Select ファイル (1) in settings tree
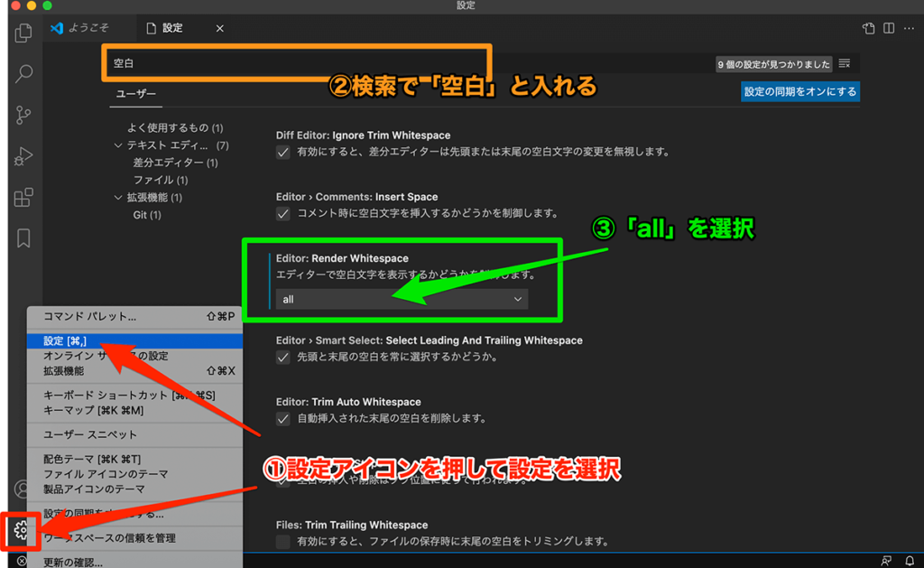Screen dimensions: 924x568 (161, 180)
